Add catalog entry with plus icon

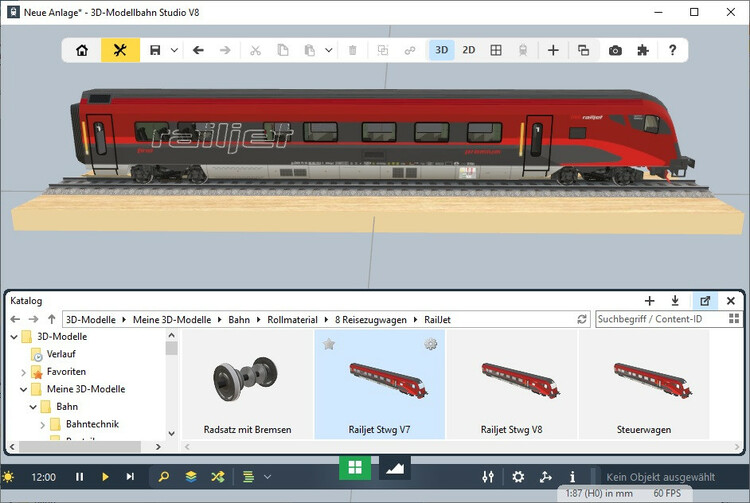coord(649,301)
